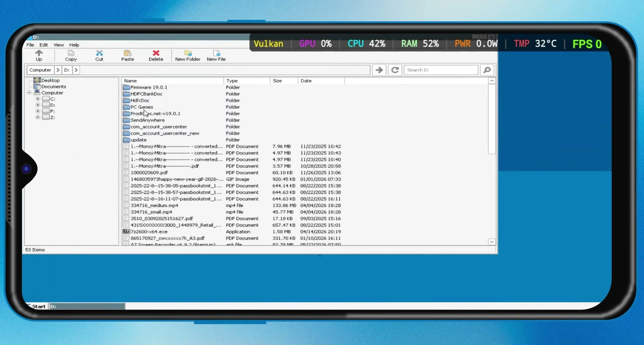Viewport: 644px width, 345px height.
Task: Open the Edit menu
Action: 43,45
